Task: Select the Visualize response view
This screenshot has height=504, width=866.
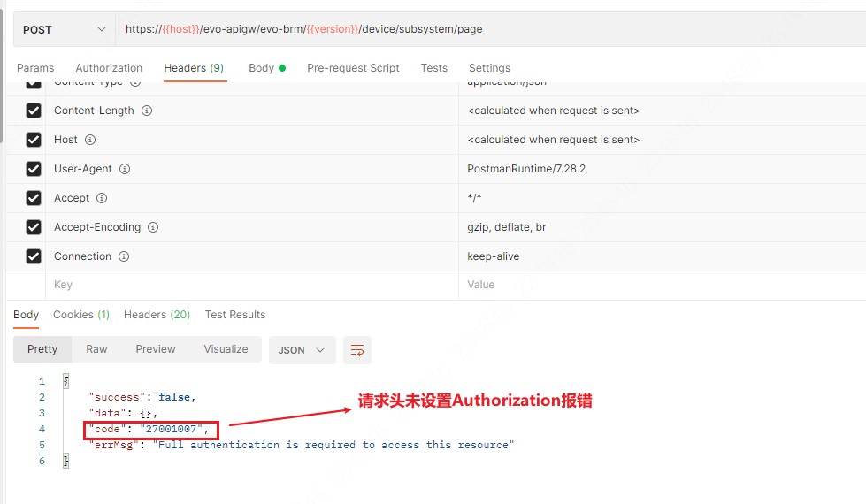Action: (x=226, y=349)
